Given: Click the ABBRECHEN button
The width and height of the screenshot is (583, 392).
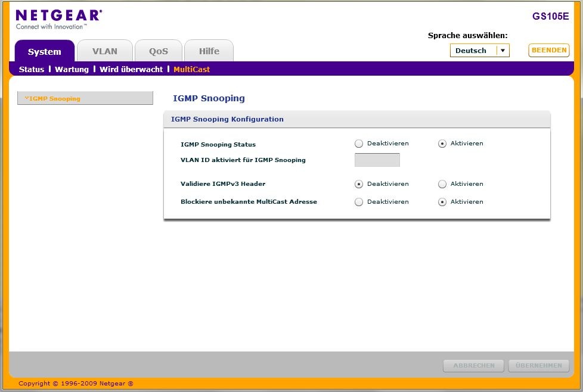Looking at the screenshot, I should click(x=473, y=365).
